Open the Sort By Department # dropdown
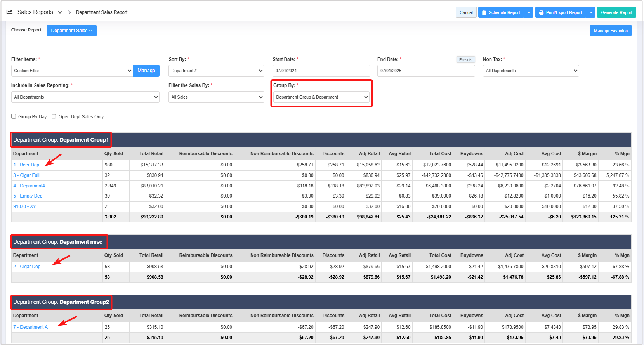 tap(216, 71)
